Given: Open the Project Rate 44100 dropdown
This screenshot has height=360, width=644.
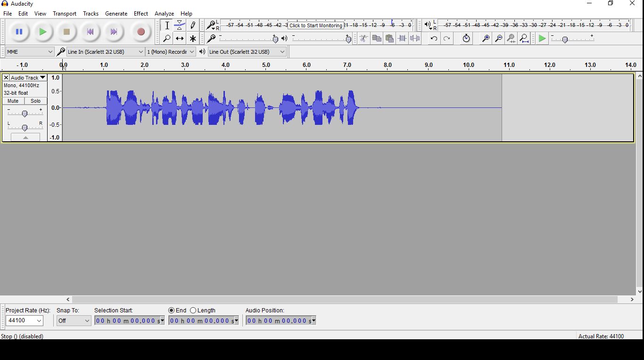Looking at the screenshot, I should pos(25,320).
